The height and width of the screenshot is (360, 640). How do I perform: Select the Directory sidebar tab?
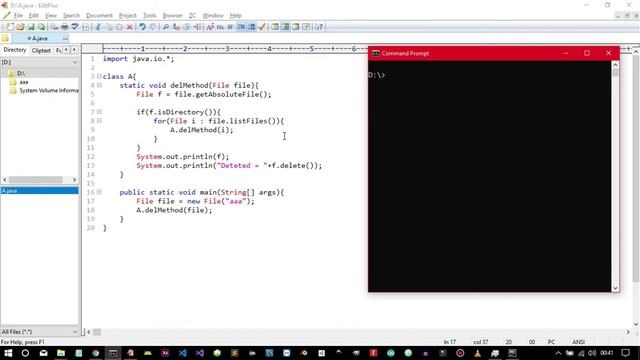15,50
